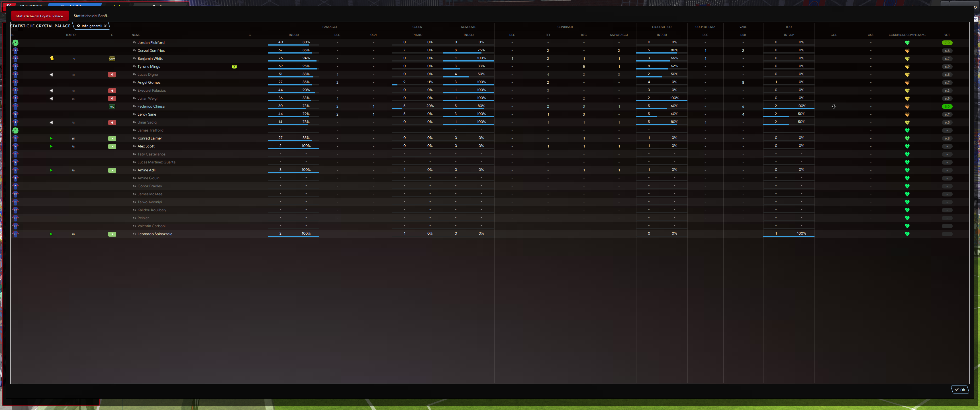Click Tyrone Mings' captain armband icon

click(234, 67)
